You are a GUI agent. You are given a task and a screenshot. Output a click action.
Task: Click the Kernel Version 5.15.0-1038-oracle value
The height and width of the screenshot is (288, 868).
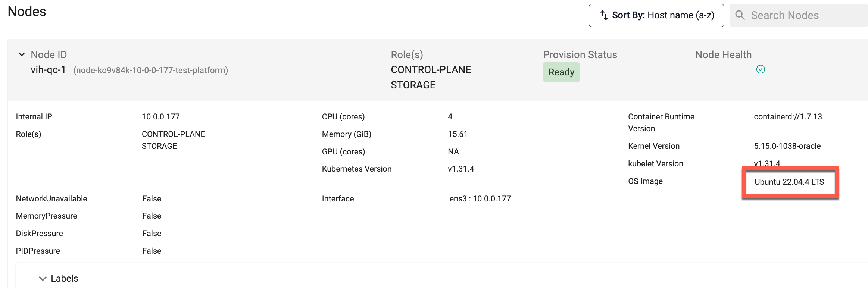[787, 146]
